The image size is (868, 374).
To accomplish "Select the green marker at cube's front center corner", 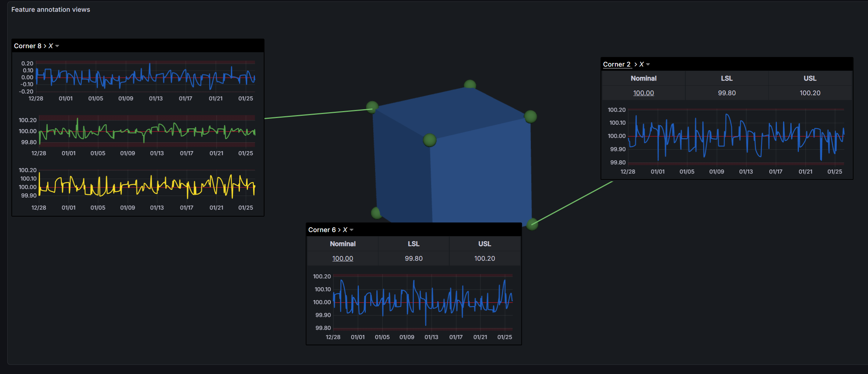I will pos(430,140).
